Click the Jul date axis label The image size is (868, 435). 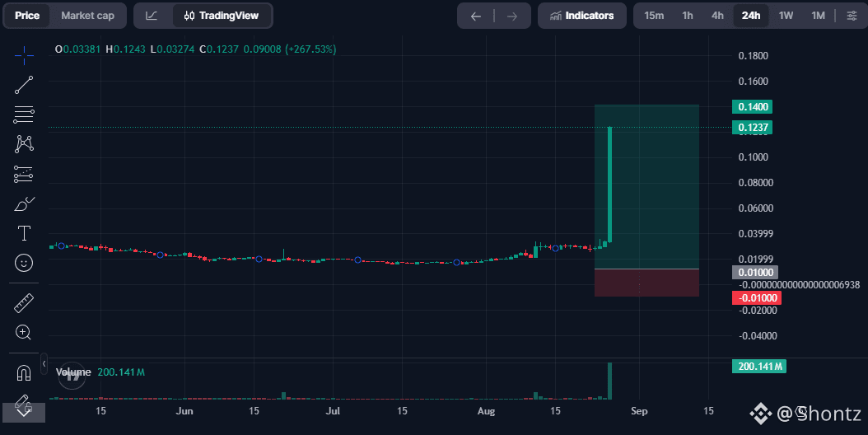coord(333,410)
